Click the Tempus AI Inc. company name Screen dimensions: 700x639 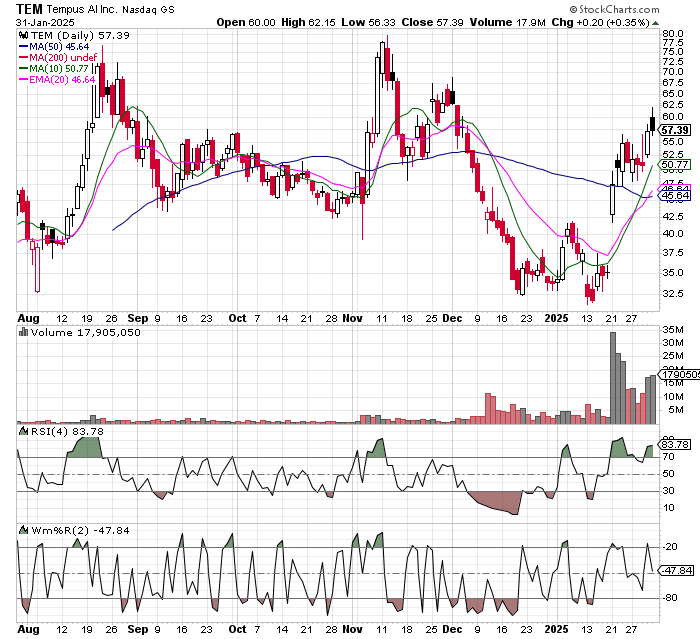(x=81, y=9)
